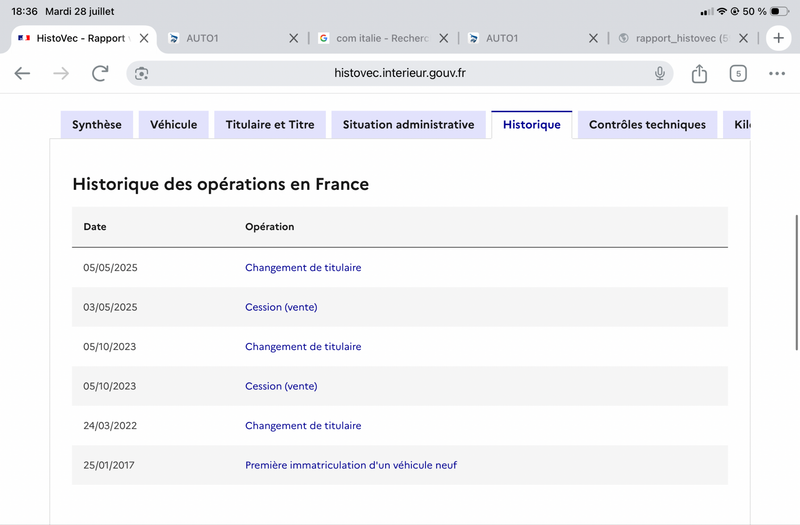Close the com italie - Recherche tab
Screen dimensions: 800x525
click(x=443, y=38)
